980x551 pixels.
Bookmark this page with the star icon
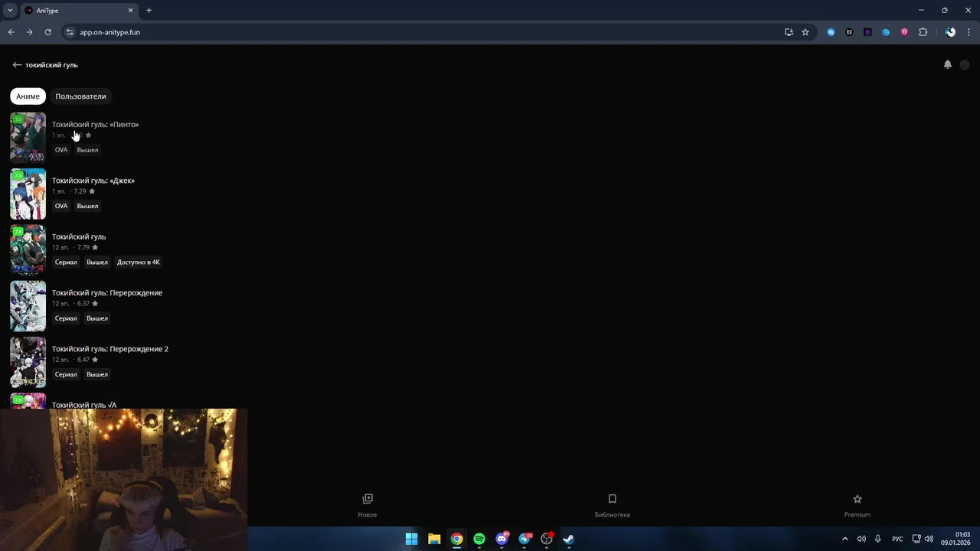805,32
